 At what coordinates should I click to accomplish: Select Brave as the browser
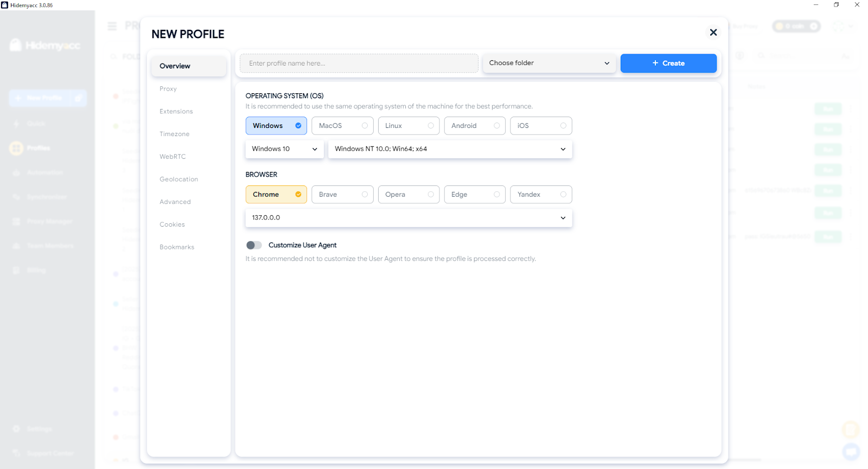[x=342, y=195]
